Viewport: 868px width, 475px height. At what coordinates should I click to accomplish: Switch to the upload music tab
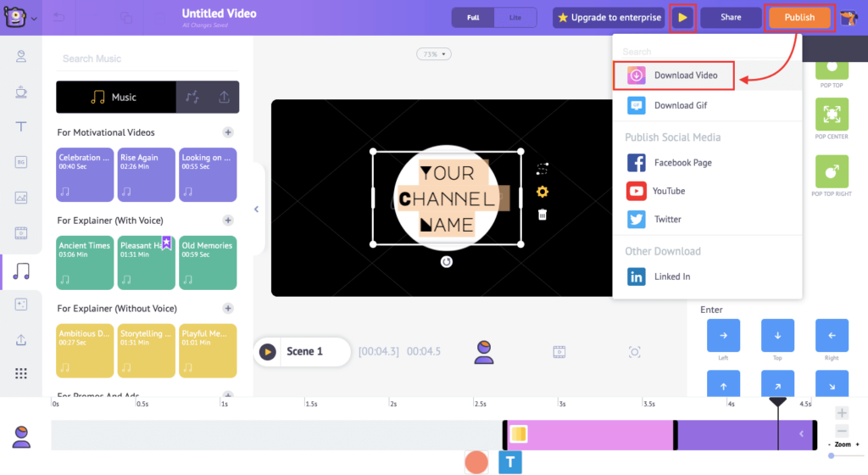[224, 98]
